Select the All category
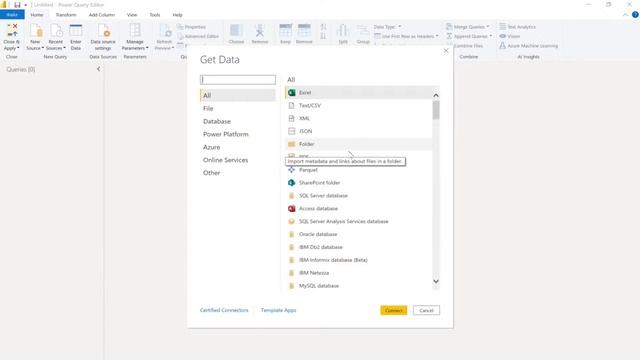Image resolution: width=640 pixels, height=360 pixels. click(238, 96)
